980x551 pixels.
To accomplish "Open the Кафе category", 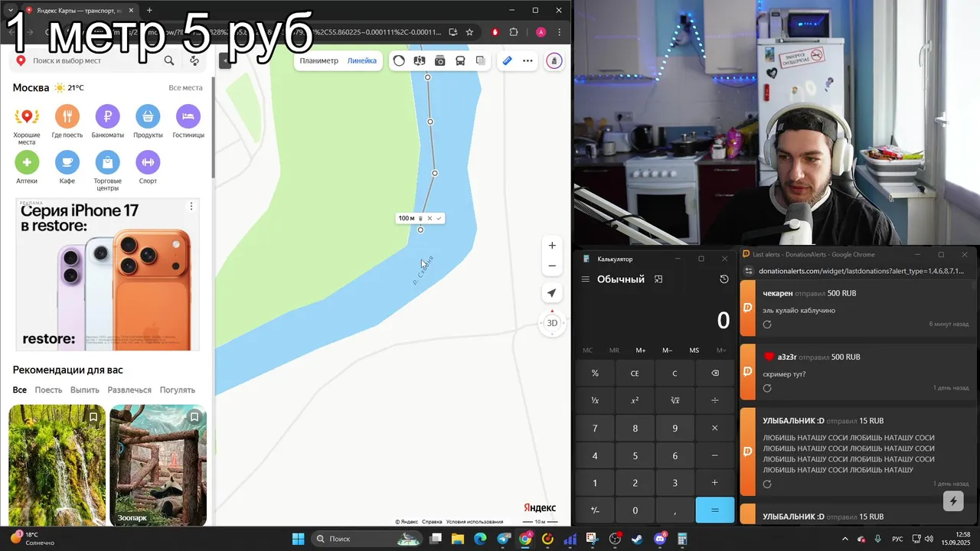I will (x=67, y=168).
